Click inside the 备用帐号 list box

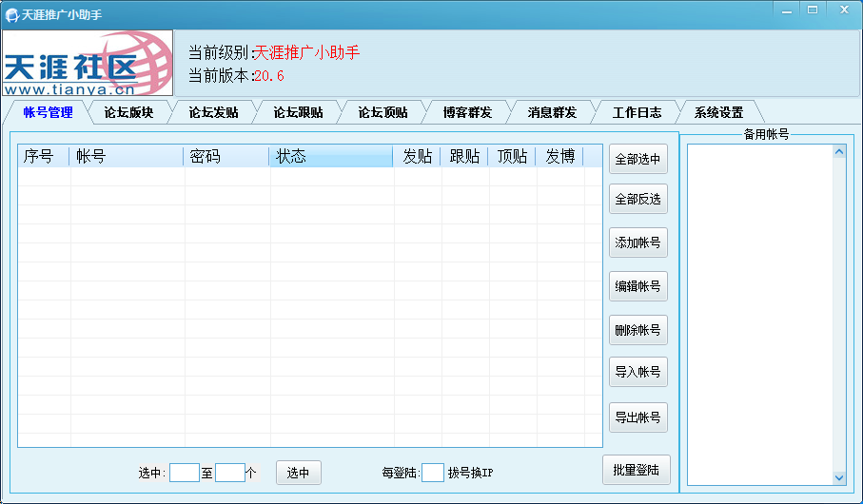click(x=760, y=315)
